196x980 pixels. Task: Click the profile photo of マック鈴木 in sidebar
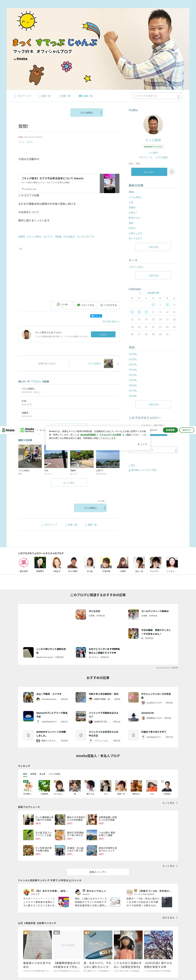[x=153, y=124]
